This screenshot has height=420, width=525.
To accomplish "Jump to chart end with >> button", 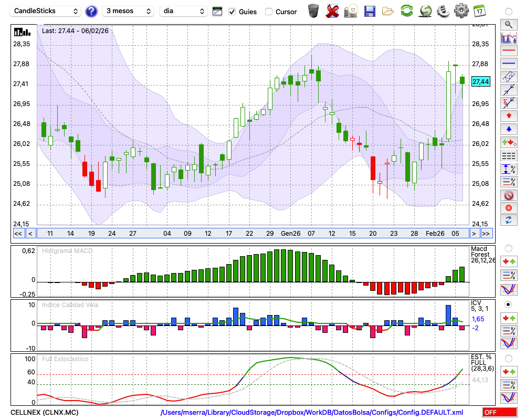I will coord(486,234).
